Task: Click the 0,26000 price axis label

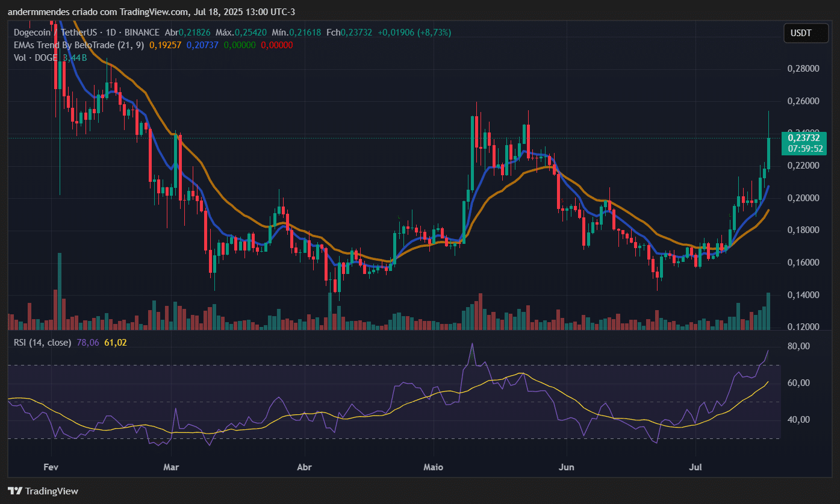Action: point(803,101)
